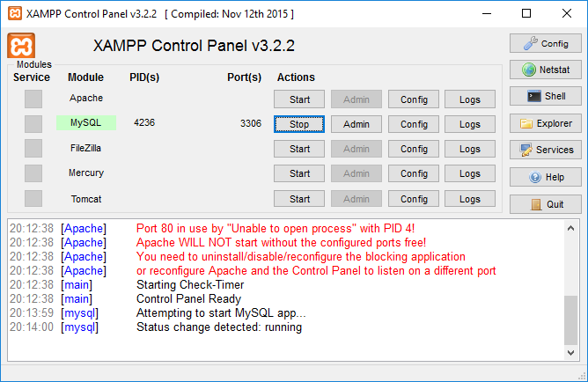The height and width of the screenshot is (382, 588).
Task: Launch Shell from the terminal icon button
Action: point(545,96)
